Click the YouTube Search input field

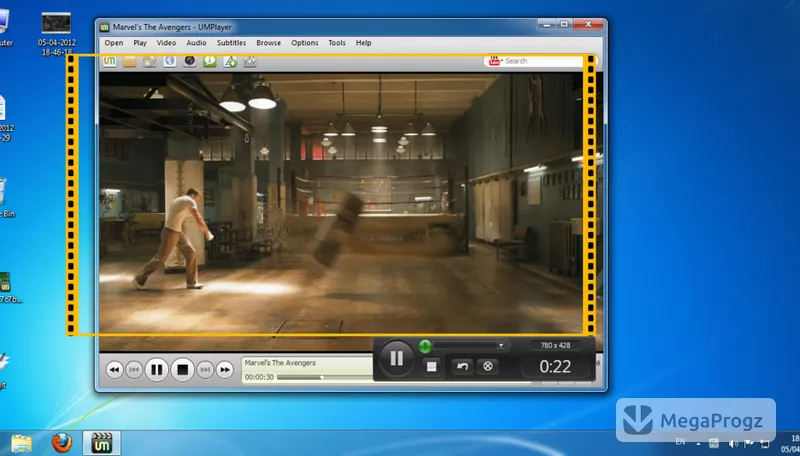point(543,61)
